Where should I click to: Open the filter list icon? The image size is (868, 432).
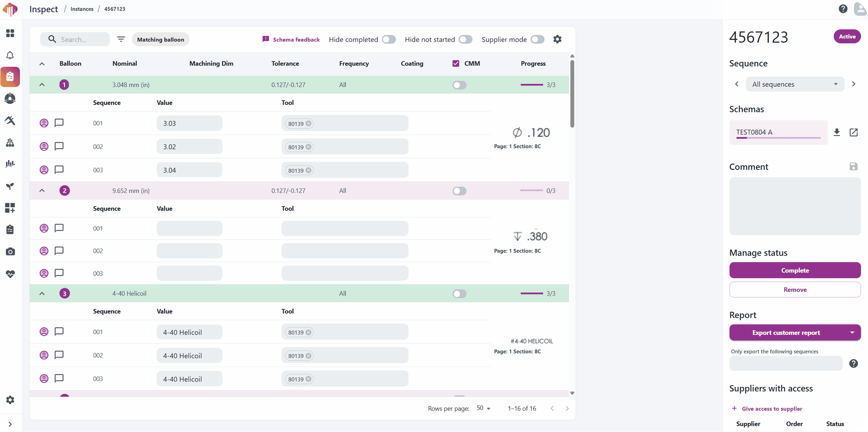[121, 39]
